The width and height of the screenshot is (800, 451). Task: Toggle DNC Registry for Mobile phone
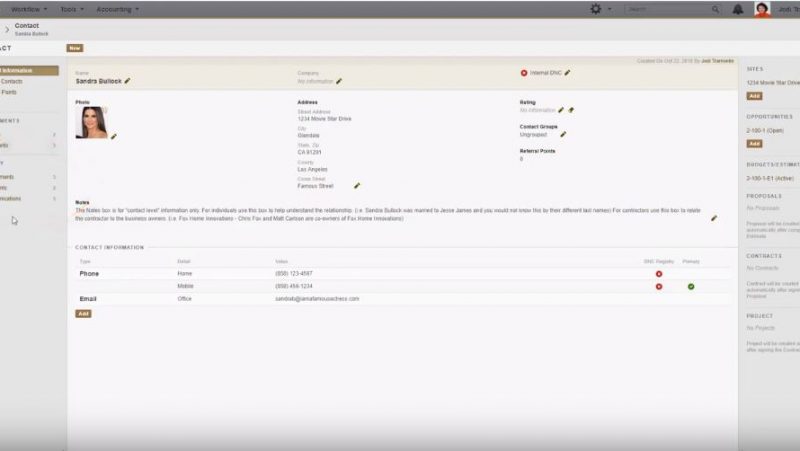click(x=658, y=286)
